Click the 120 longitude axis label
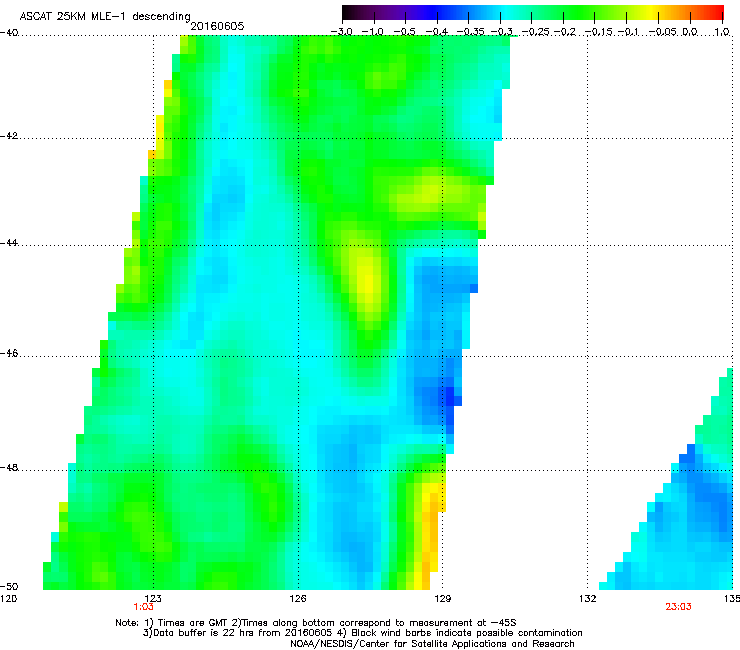740x650 pixels. click(x=8, y=599)
